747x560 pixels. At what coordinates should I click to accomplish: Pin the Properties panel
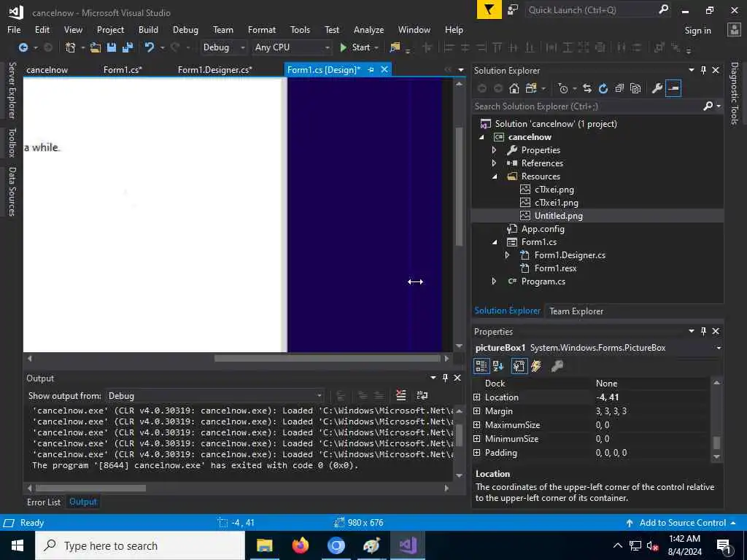tap(703, 332)
